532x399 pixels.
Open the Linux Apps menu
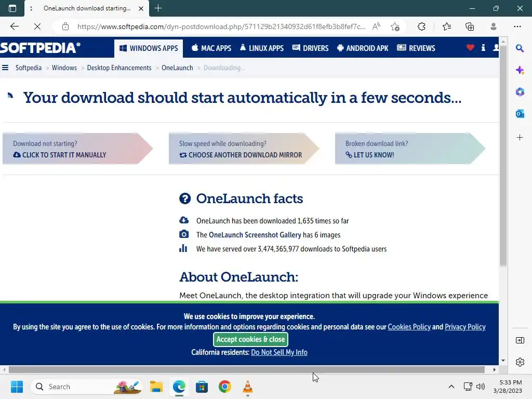(x=262, y=48)
